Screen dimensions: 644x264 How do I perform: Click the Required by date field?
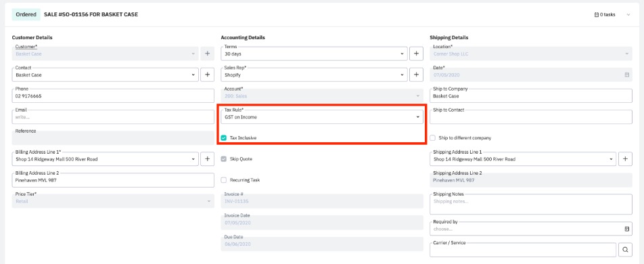531,229
